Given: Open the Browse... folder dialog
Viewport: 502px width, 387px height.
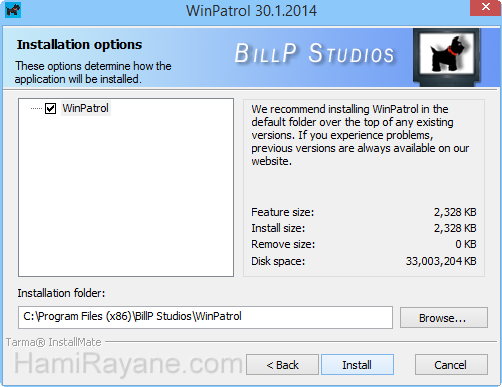Looking at the screenshot, I should tap(444, 318).
